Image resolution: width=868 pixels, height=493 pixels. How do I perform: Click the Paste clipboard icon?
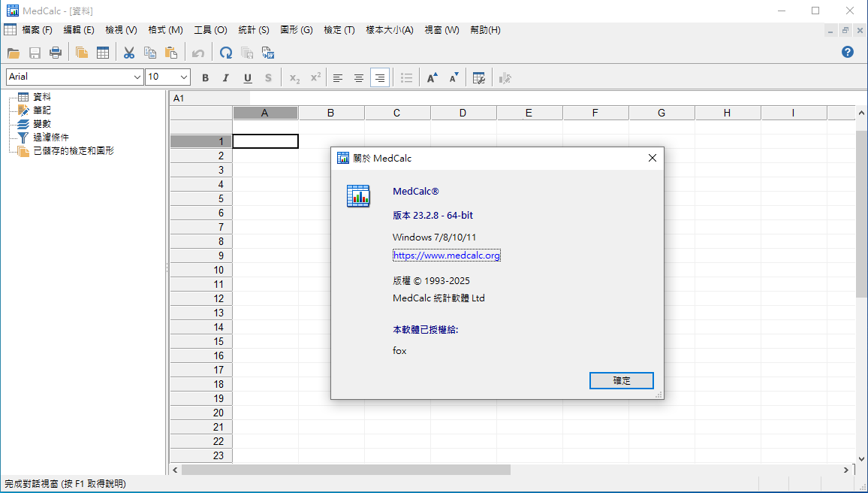pyautogui.click(x=172, y=53)
